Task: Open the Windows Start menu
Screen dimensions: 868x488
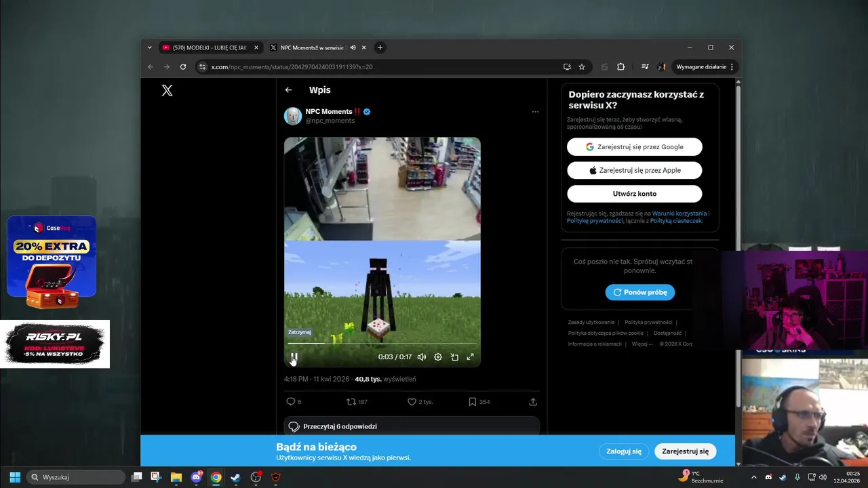Action: [15, 477]
